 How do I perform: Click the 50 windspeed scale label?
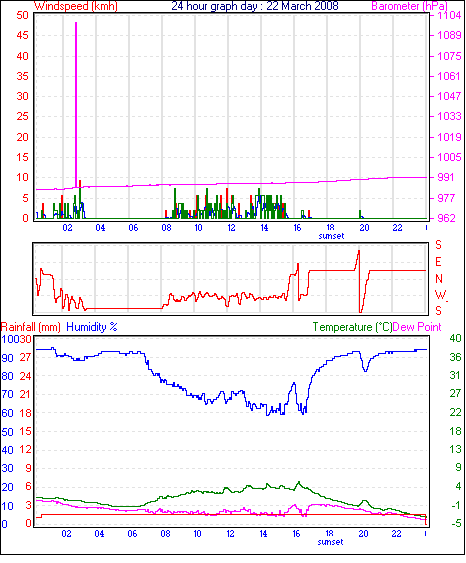[x=22, y=15]
